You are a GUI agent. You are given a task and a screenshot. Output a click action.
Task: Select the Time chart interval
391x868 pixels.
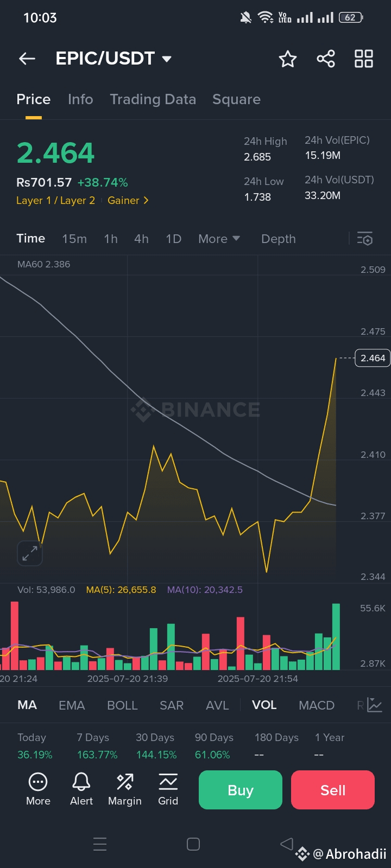pos(31,238)
